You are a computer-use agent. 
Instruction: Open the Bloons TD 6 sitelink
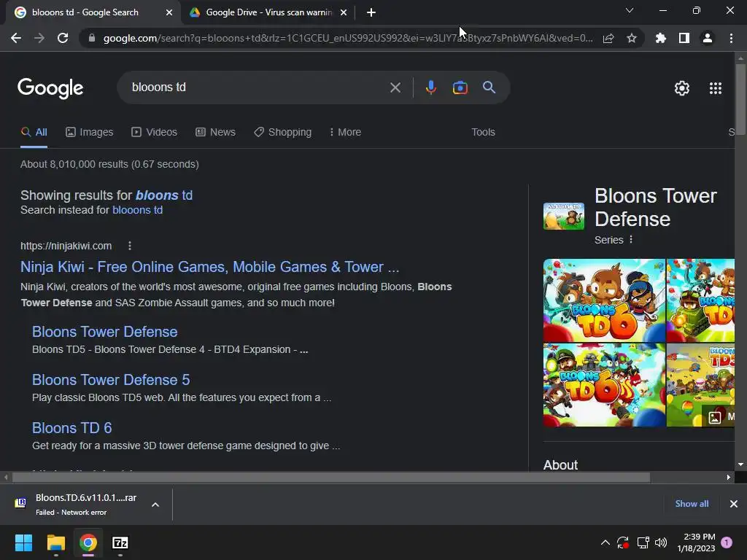(72, 428)
